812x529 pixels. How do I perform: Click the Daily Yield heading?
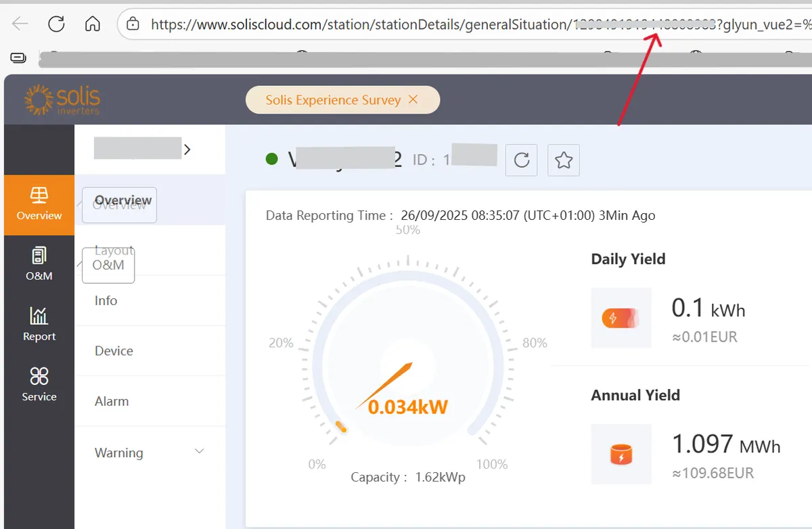[x=628, y=259]
